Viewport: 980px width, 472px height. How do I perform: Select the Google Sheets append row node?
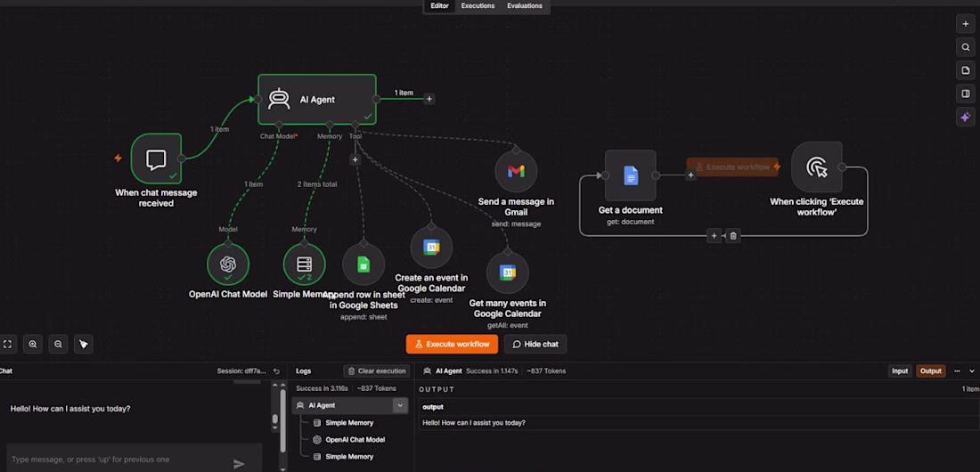363,264
